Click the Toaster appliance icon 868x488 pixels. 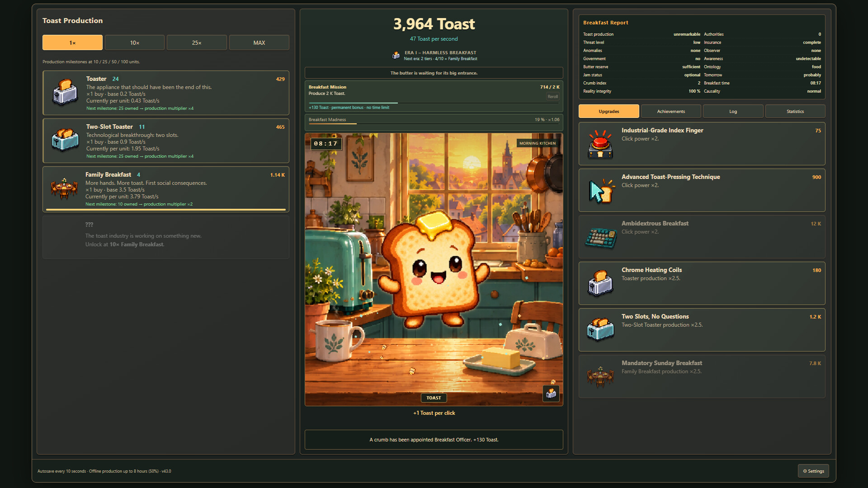[65, 92]
